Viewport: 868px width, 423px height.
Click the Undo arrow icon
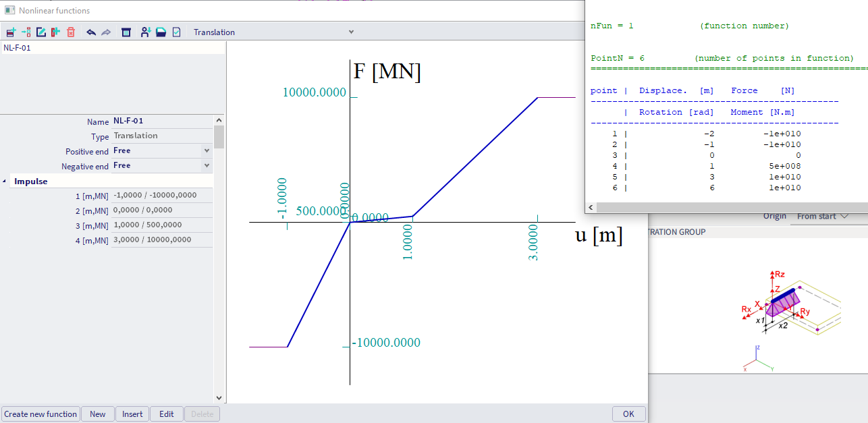pyautogui.click(x=91, y=32)
